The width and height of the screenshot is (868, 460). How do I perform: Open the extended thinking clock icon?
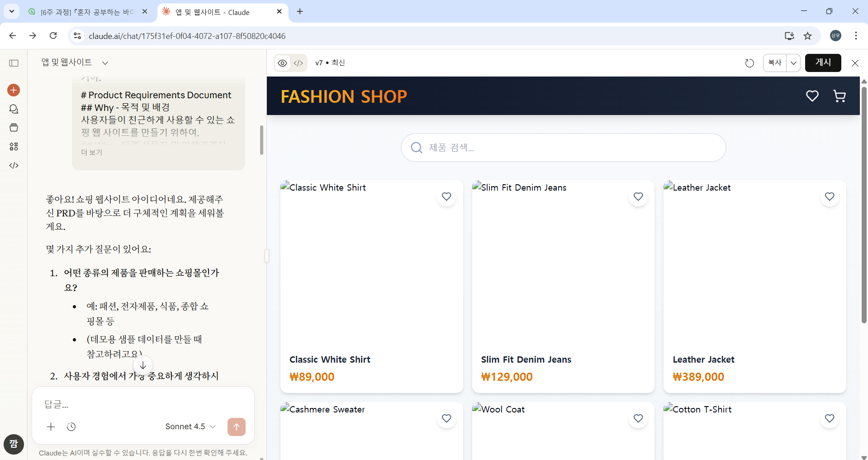click(x=71, y=426)
